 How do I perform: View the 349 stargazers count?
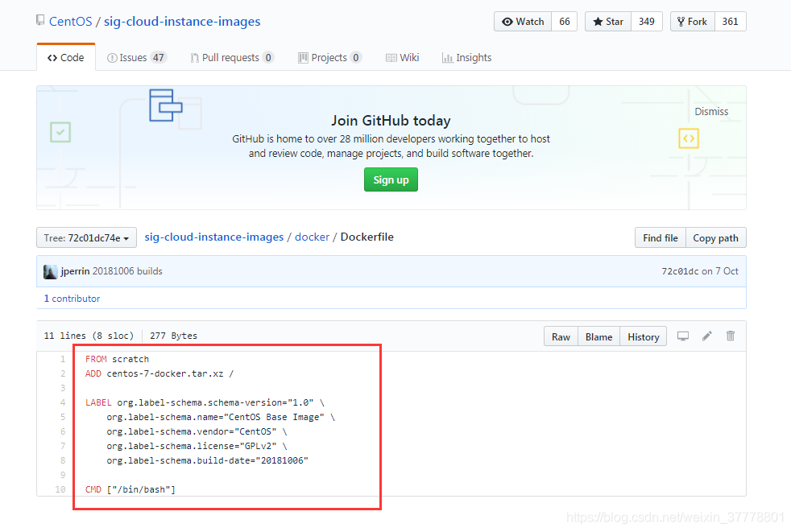[x=647, y=22]
